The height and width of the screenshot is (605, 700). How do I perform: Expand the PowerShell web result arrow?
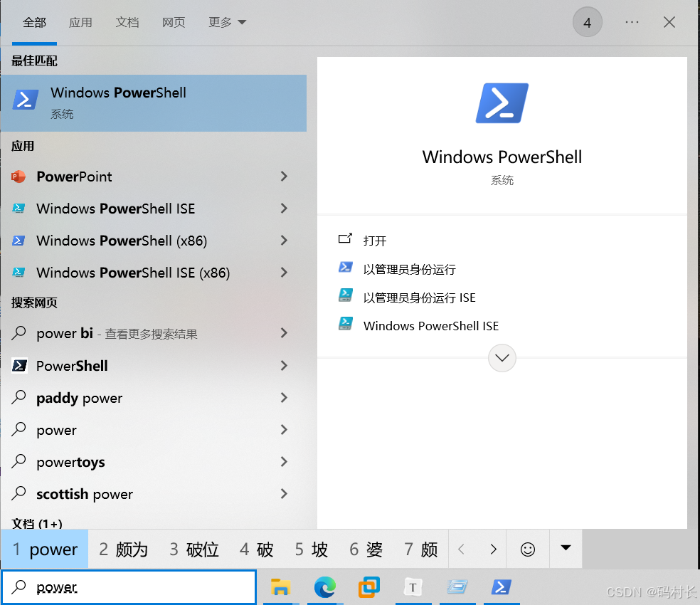pos(284,366)
